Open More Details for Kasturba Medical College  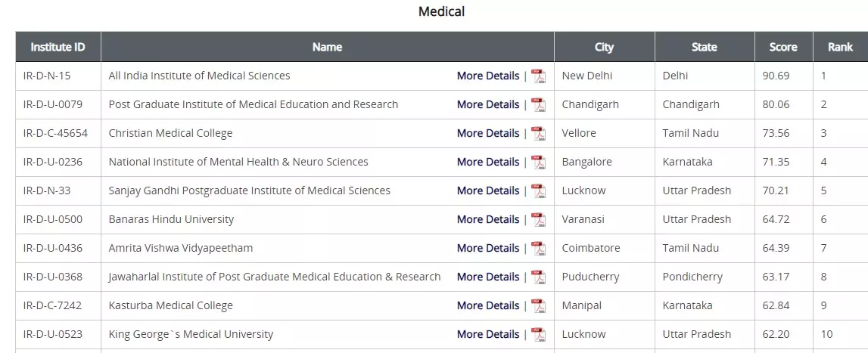pos(487,306)
